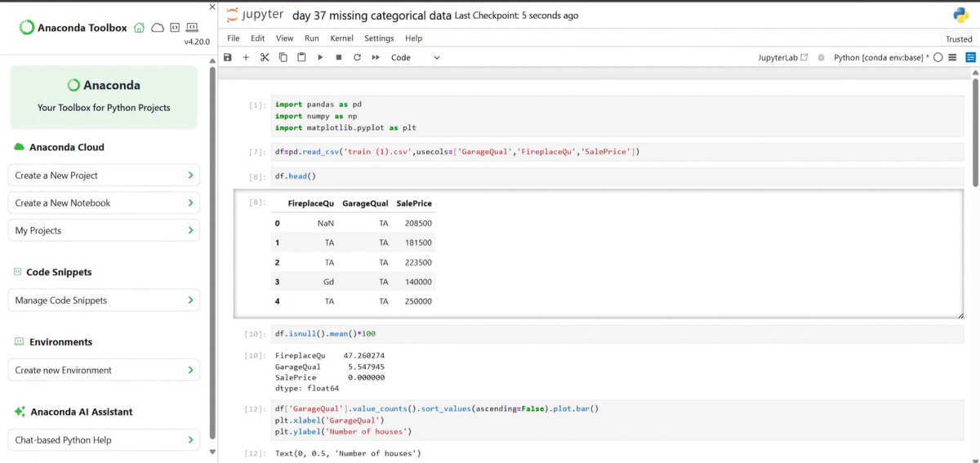This screenshot has height=463, width=980.
Task: Interrupt the kernel with the stop icon
Action: [x=339, y=57]
